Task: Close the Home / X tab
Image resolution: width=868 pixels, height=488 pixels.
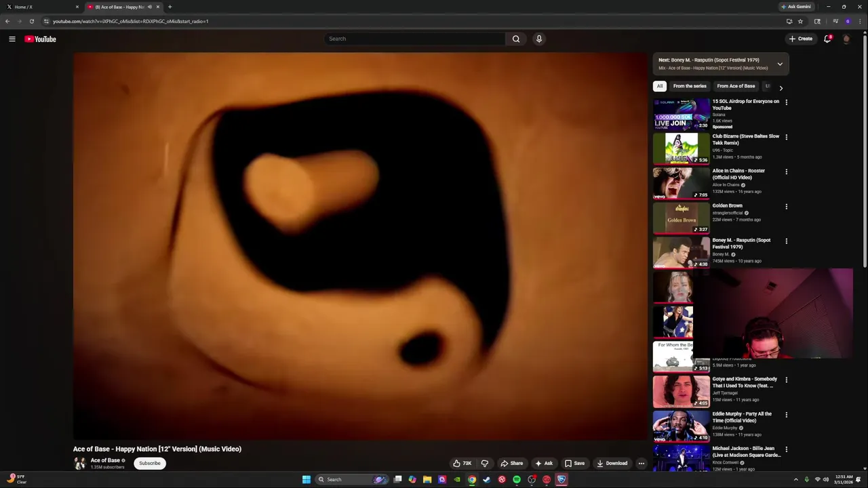Action: [x=77, y=7]
